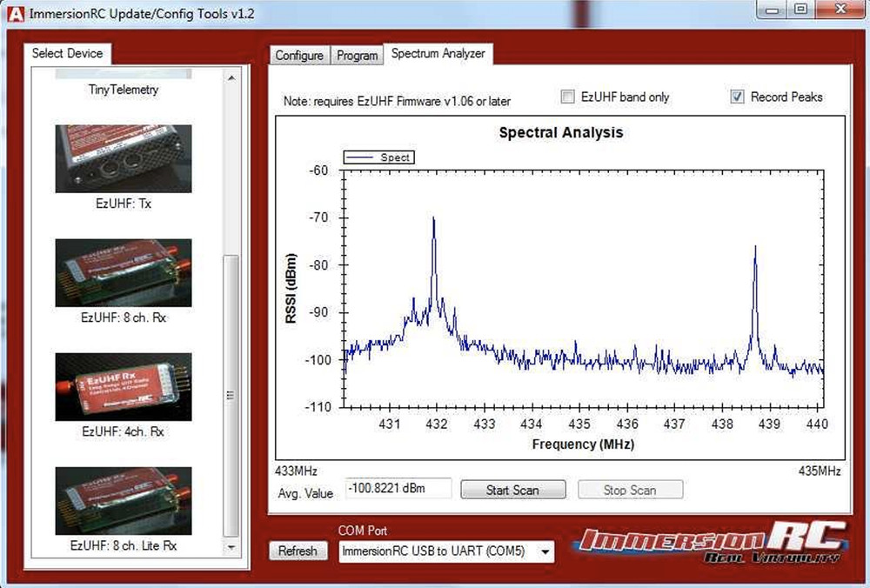Click the device list scroll-down arrow
870x588 pixels.
click(231, 546)
